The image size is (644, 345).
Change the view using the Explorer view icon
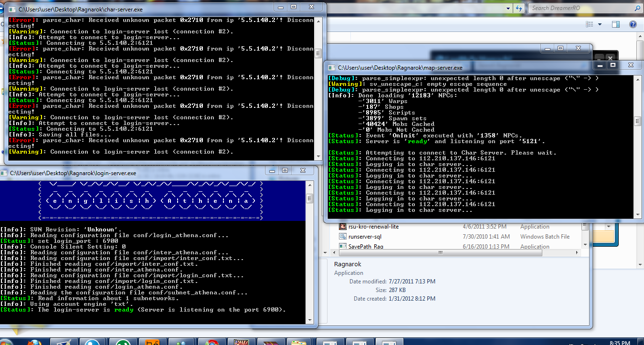[x=589, y=24]
